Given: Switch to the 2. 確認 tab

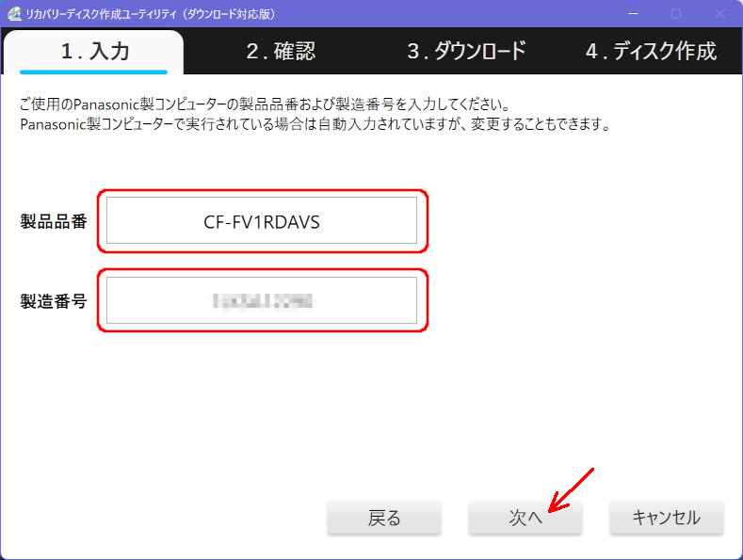Looking at the screenshot, I should tap(281, 51).
